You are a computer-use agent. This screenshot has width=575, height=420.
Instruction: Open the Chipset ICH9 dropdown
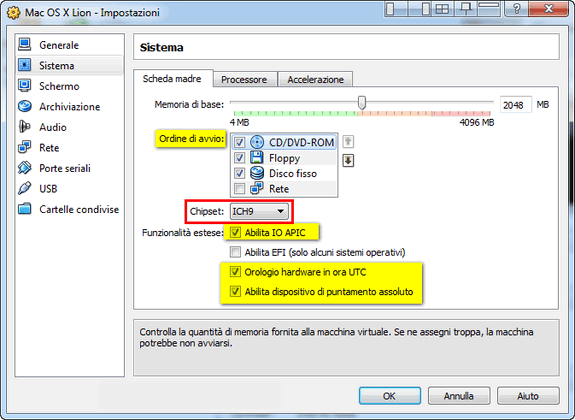point(259,212)
